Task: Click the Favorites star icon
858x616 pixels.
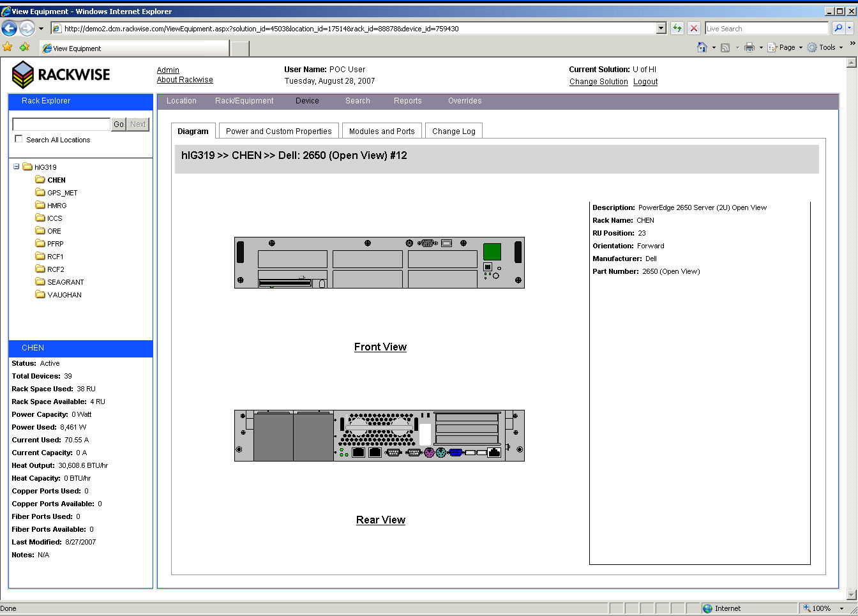Action: (x=8, y=47)
